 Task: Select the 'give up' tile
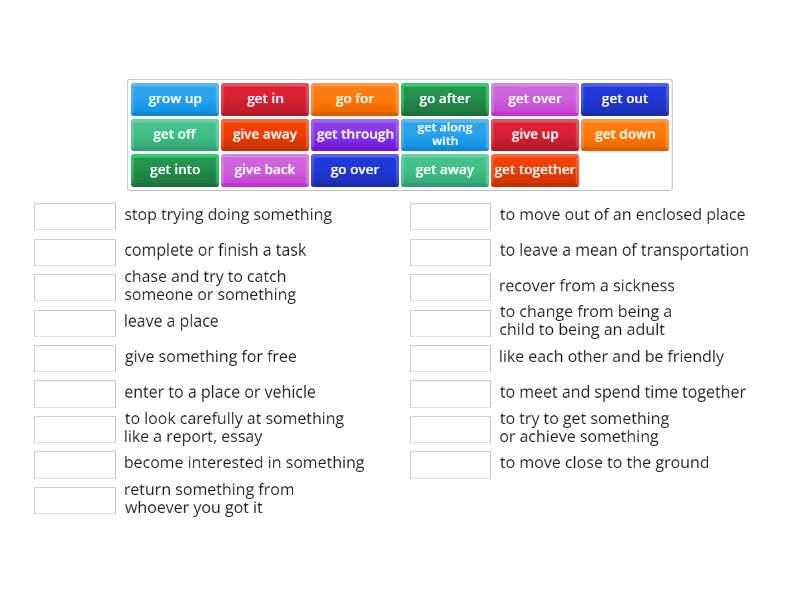pos(534,134)
